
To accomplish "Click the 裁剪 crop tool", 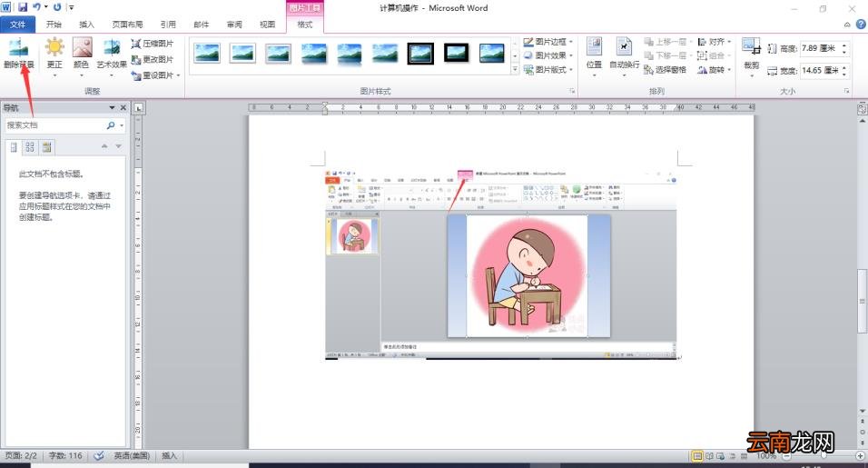I will click(x=751, y=56).
